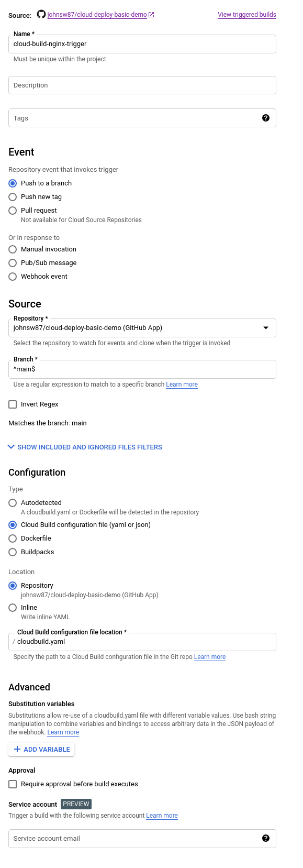Image resolution: width=303 pixels, height=868 pixels.
Task: Click the help icon in the Tags field
Action: pyautogui.click(x=266, y=118)
